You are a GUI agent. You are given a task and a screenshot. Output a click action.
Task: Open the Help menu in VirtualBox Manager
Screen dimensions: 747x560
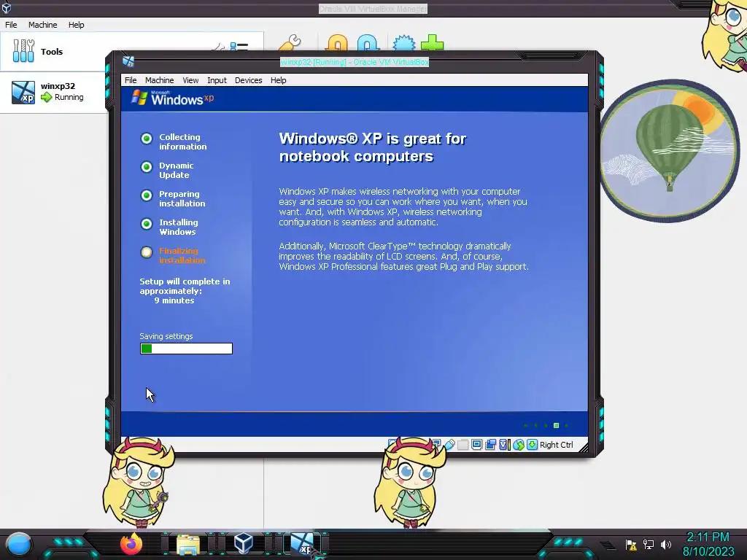tap(76, 25)
